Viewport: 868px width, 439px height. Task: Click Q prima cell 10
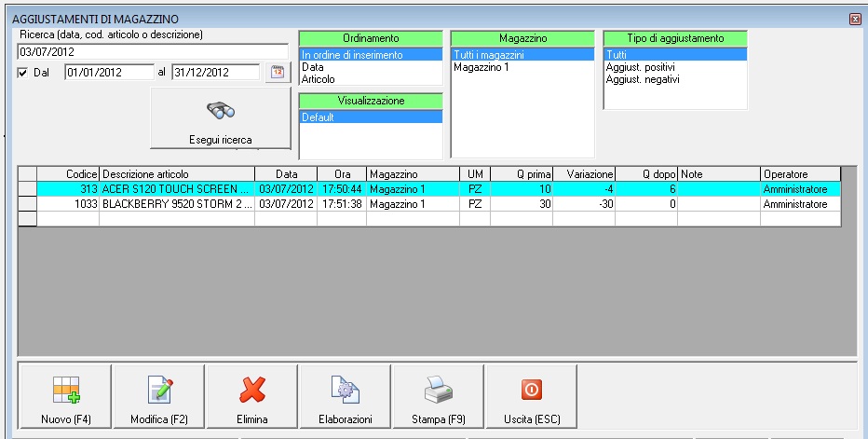(x=522, y=189)
